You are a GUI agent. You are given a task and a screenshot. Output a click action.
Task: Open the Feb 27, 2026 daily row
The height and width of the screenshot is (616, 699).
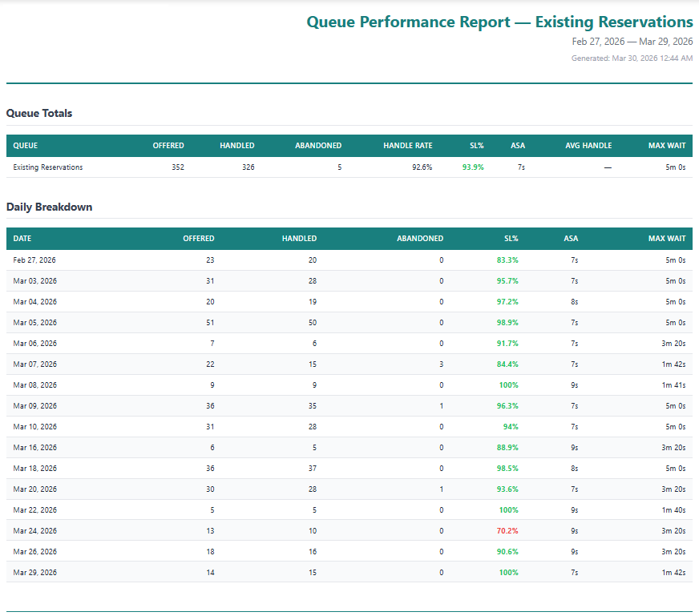pos(34,260)
